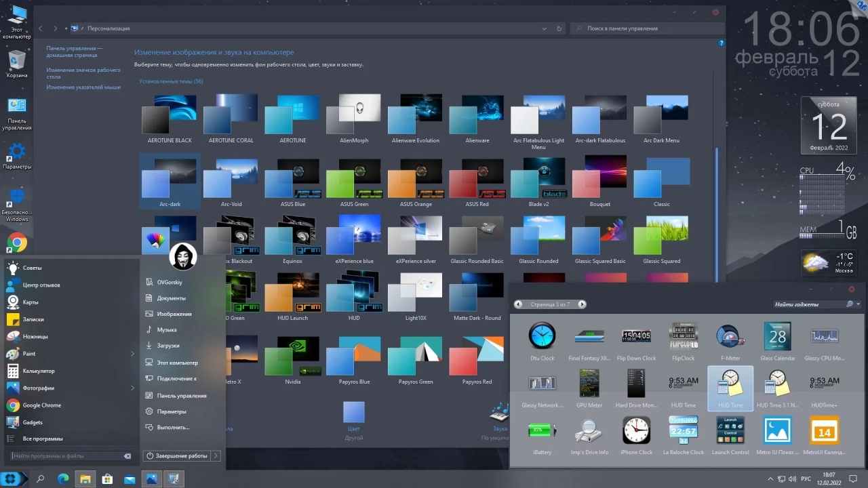Open Изменение значков рабочего стола link
868x488 pixels.
[83, 73]
